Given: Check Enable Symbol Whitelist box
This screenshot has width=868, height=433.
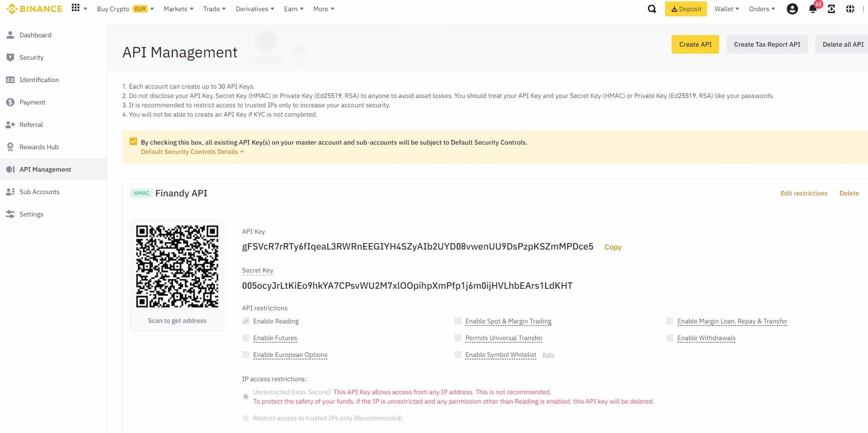Looking at the screenshot, I should click(x=458, y=355).
